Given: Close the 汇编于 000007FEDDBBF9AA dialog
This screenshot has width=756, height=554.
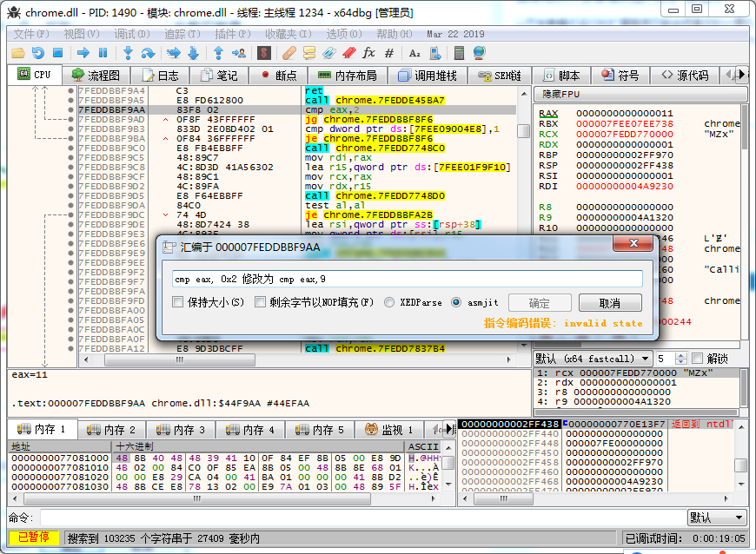Looking at the screenshot, I should click(x=633, y=243).
